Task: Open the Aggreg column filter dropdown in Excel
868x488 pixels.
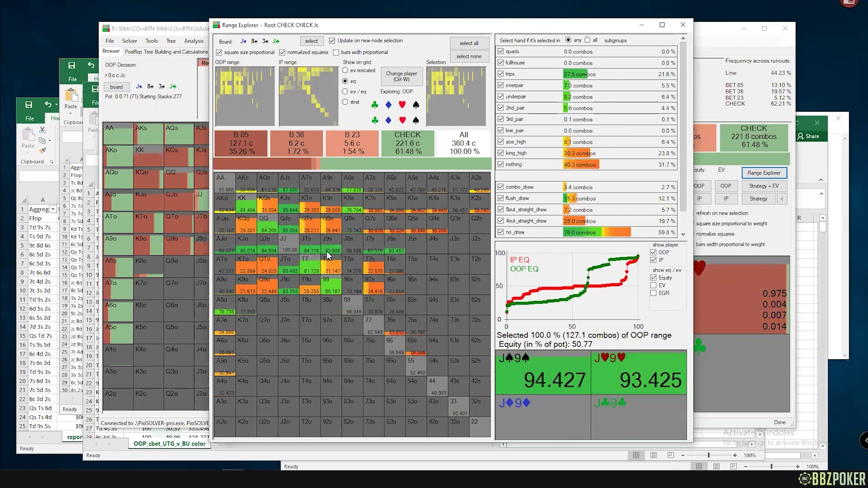Action: [x=53, y=209]
